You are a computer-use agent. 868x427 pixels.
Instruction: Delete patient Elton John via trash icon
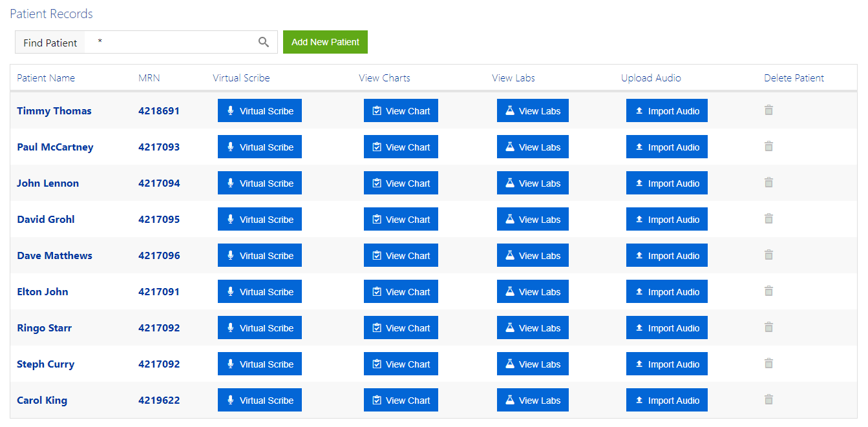768,291
